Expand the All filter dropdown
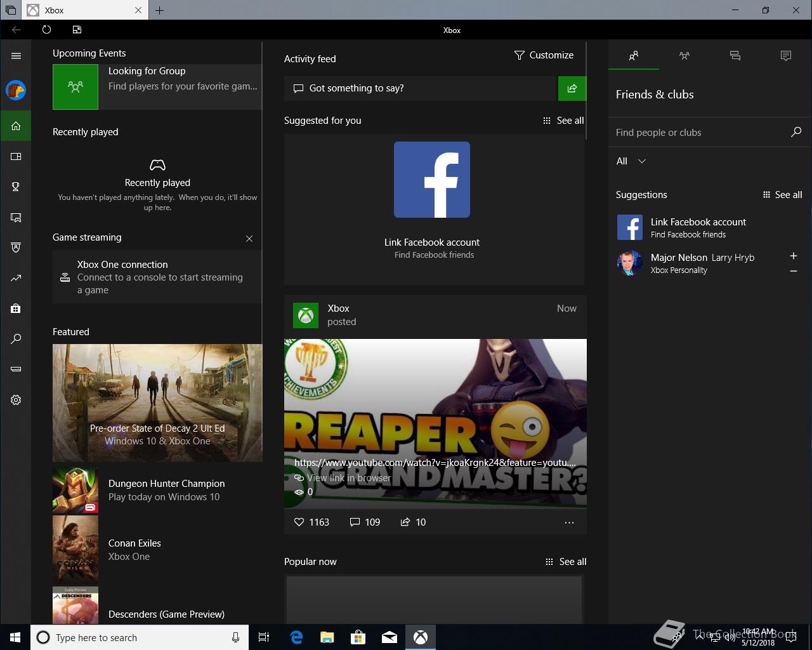Image resolution: width=812 pixels, height=650 pixels. coord(631,161)
